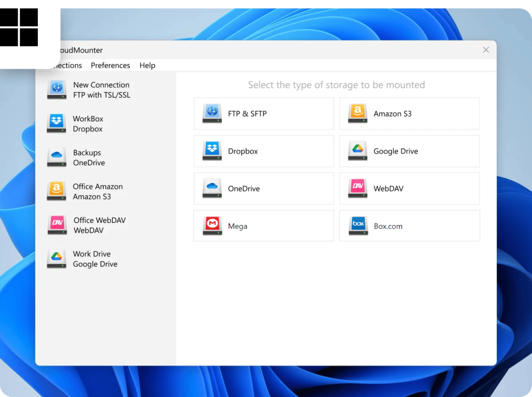Click the Amazon S3 tile's orange icon
This screenshot has width=532, height=397.
point(357,113)
